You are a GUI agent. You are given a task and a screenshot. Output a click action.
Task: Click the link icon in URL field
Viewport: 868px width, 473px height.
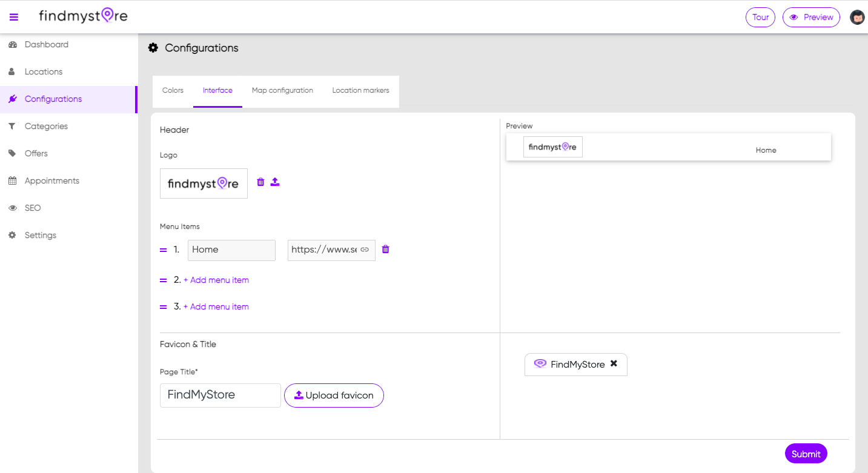(365, 250)
